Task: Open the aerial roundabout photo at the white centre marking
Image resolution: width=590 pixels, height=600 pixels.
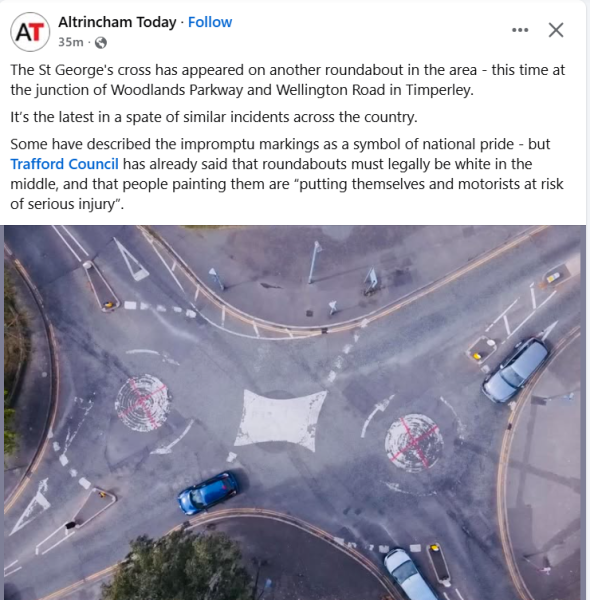Action: tap(280, 420)
